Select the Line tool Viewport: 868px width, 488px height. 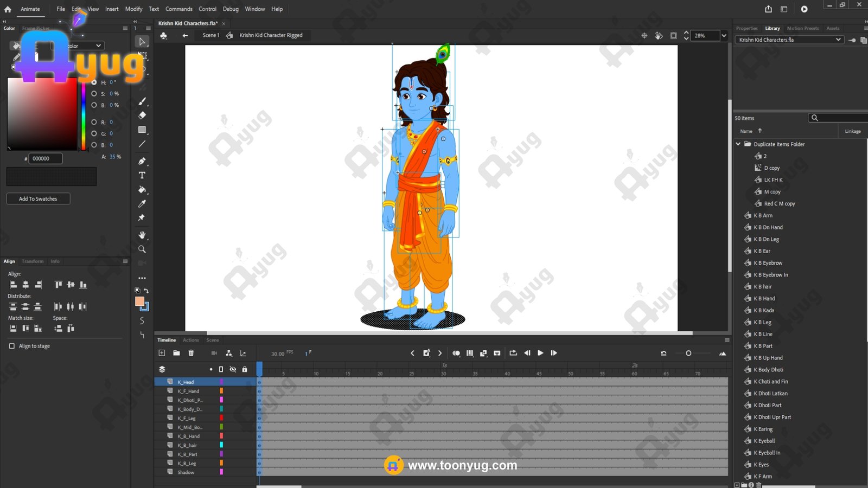pos(142,144)
